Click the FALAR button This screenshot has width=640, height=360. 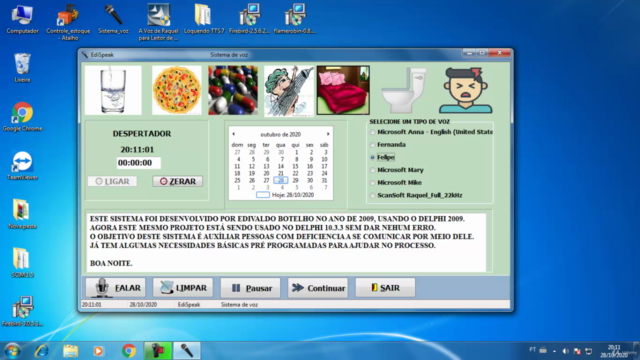tap(116, 288)
